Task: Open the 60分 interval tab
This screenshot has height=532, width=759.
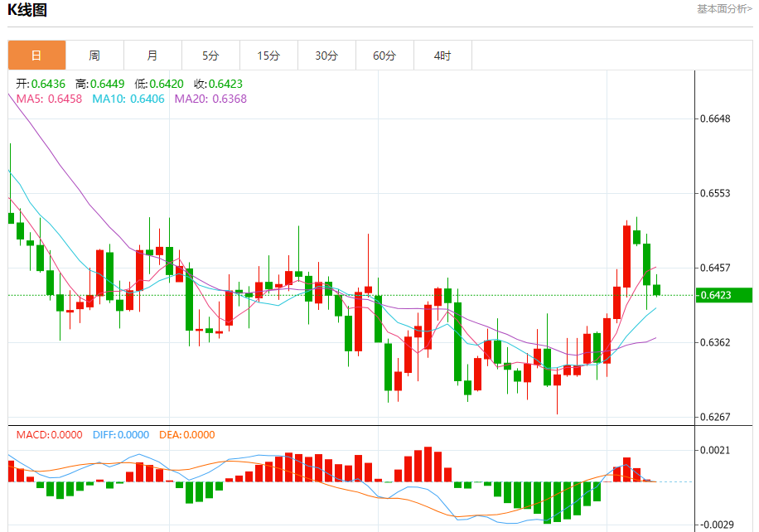Action: 384,56
